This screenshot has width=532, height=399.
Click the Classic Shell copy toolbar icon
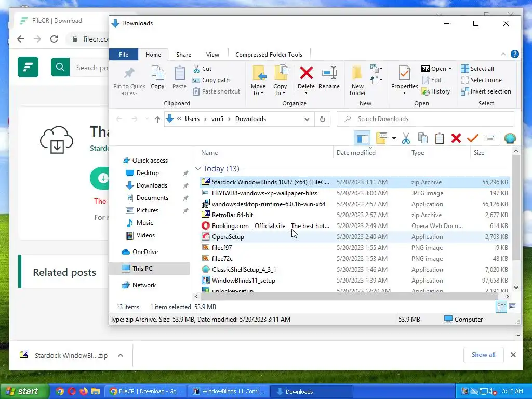tap(423, 138)
